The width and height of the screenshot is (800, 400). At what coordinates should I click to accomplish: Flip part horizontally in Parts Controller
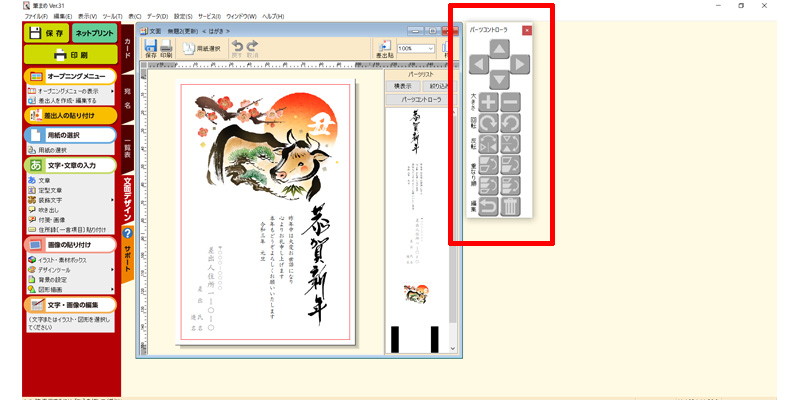[489, 144]
